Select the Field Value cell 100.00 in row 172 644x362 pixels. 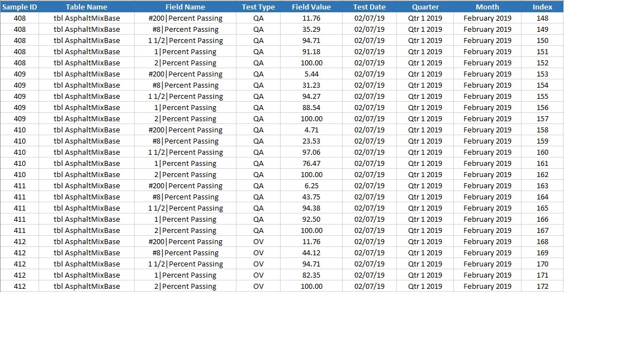pos(311,286)
